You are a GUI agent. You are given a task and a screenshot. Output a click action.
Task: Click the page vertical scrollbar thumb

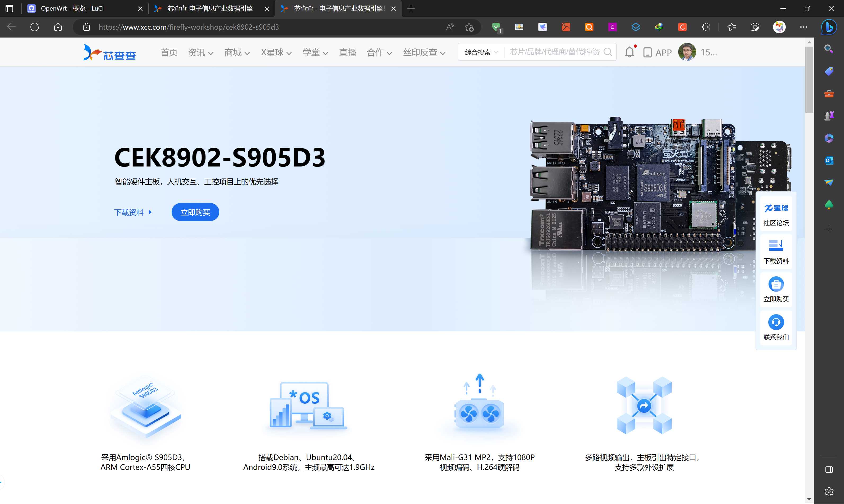(x=809, y=79)
